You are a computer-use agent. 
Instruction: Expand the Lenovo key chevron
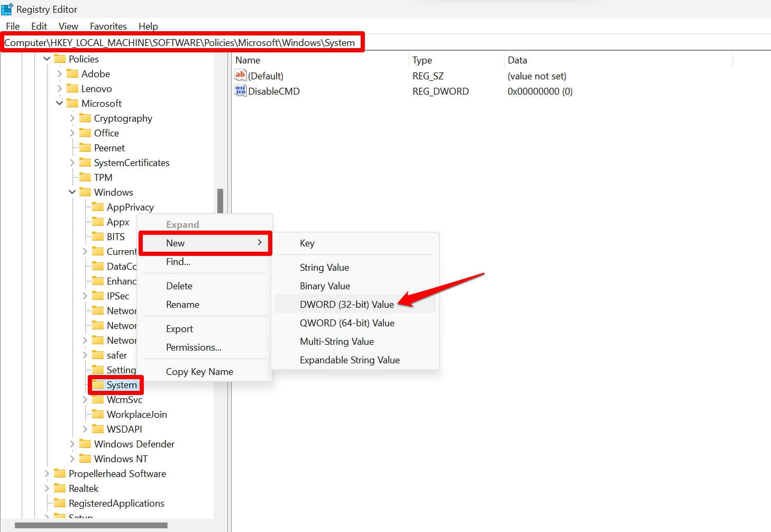[x=60, y=88]
